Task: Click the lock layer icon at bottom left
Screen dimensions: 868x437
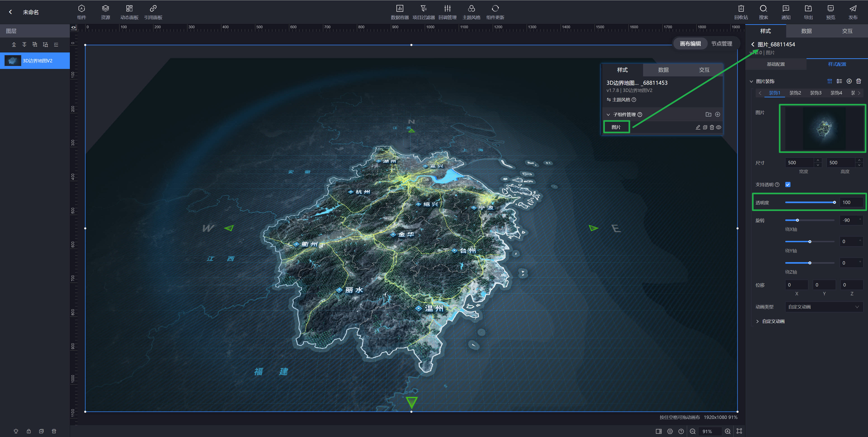Action: click(29, 431)
